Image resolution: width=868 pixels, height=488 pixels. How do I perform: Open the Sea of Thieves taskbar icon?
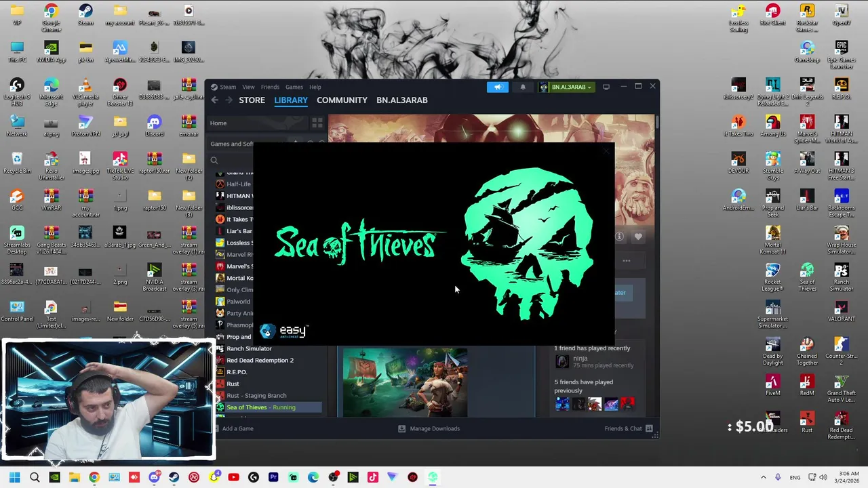click(432, 477)
